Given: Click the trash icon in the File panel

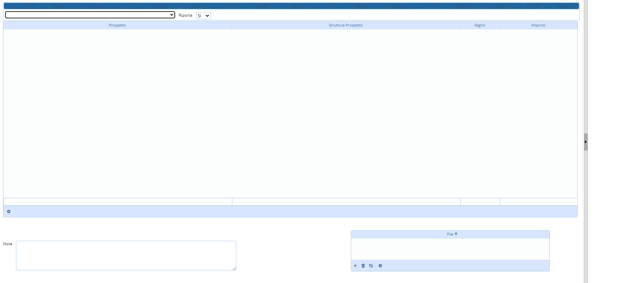Looking at the screenshot, I should [x=363, y=266].
